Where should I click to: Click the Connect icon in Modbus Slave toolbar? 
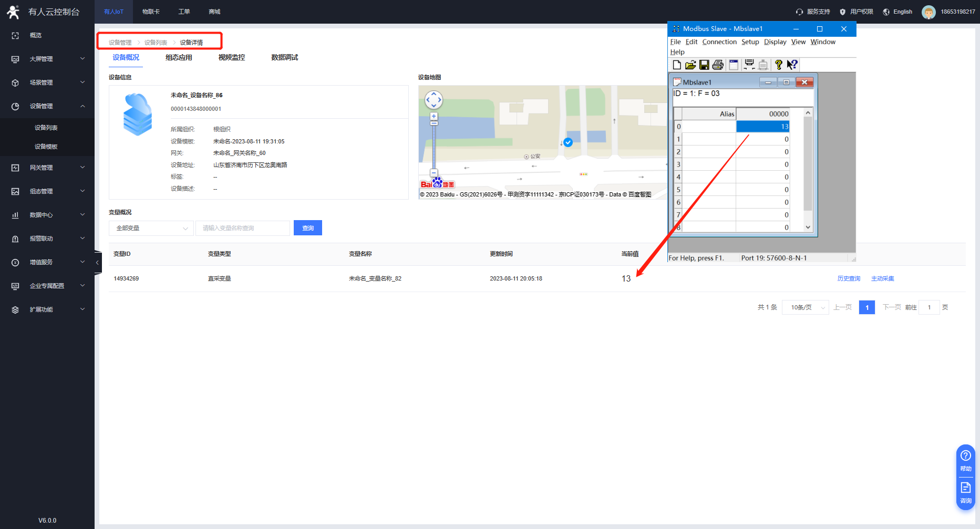(749, 65)
